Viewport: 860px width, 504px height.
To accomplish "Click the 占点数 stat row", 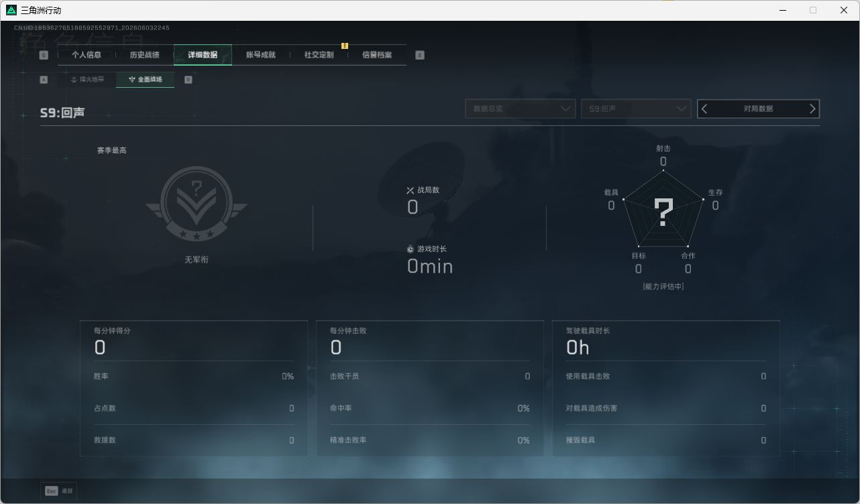I will coord(194,408).
